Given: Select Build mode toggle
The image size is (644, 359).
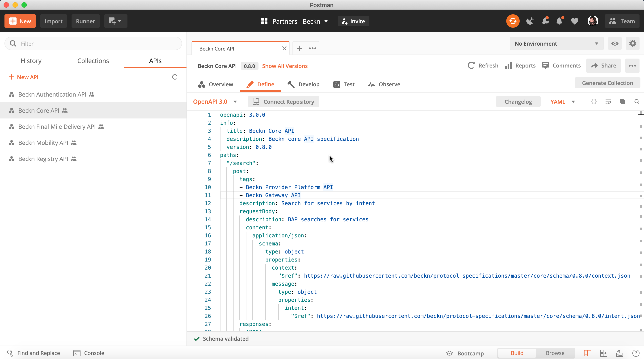Looking at the screenshot, I should 517,353.
